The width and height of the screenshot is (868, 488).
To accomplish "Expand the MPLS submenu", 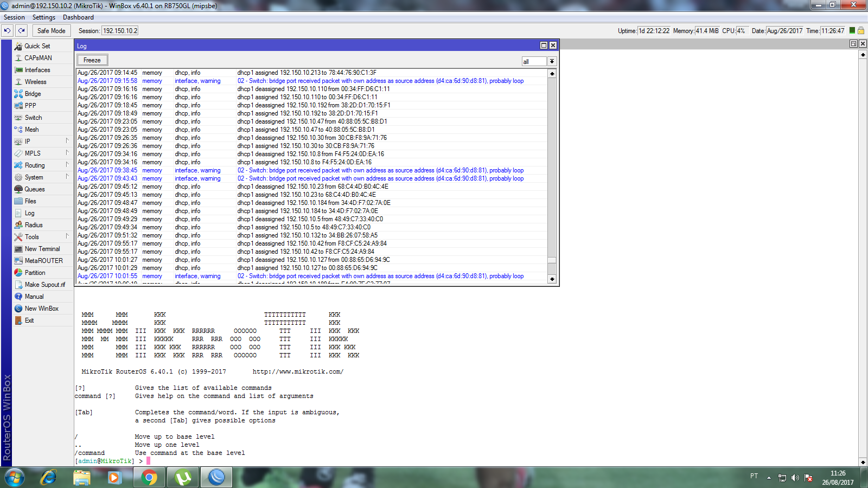I will tap(43, 153).
